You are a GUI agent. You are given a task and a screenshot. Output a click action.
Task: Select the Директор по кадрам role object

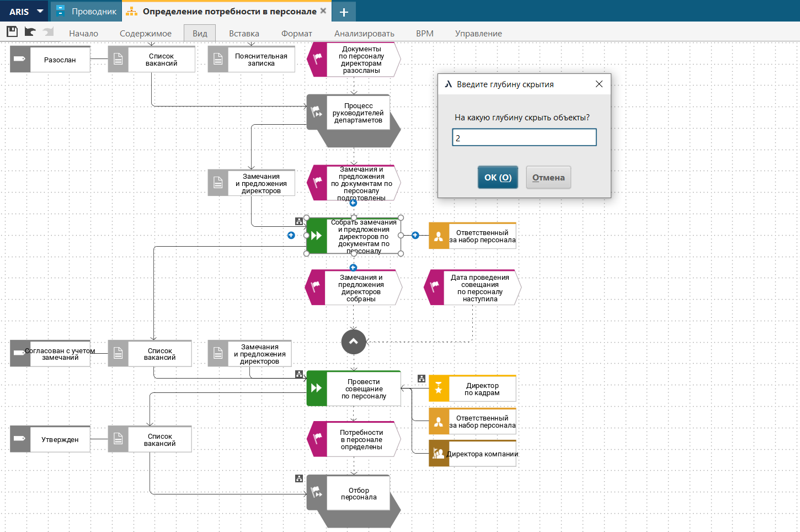[x=472, y=389]
